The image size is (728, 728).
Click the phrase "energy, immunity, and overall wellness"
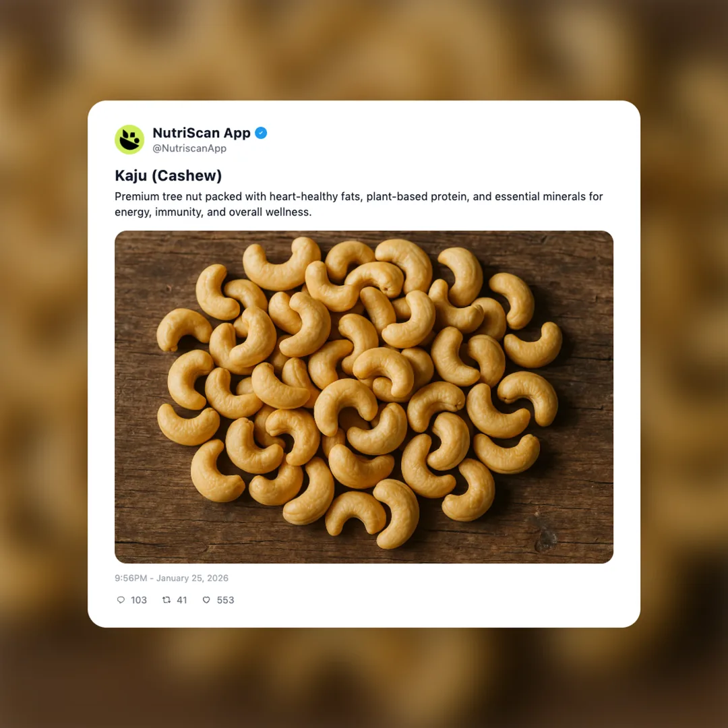pos(212,212)
